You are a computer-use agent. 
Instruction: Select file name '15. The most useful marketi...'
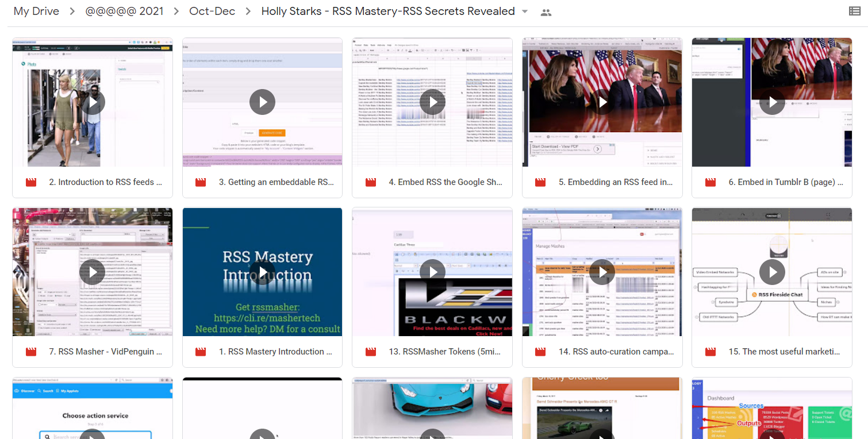click(786, 352)
